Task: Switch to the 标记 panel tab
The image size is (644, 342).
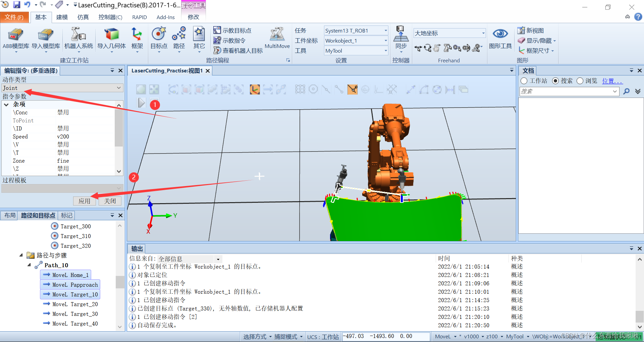Action: click(66, 215)
